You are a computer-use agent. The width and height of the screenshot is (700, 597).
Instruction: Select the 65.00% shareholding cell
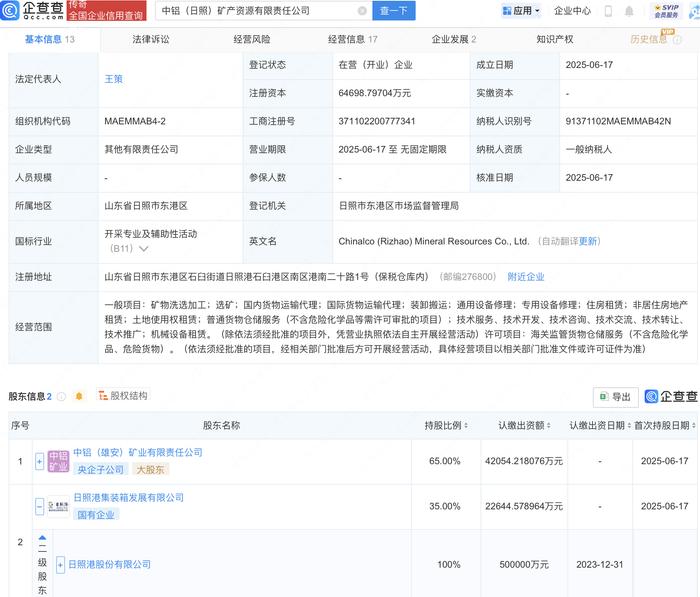click(x=445, y=461)
